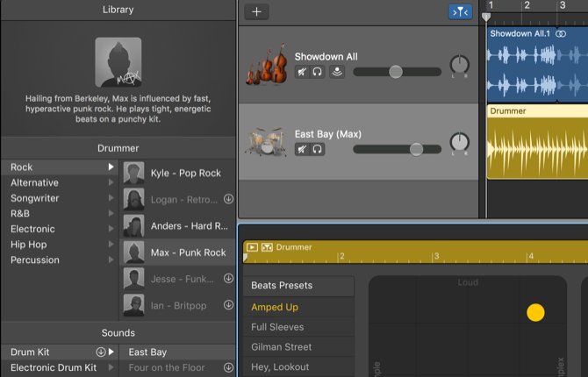Click bar 3 in Drummer editor ruler

tap(436, 256)
